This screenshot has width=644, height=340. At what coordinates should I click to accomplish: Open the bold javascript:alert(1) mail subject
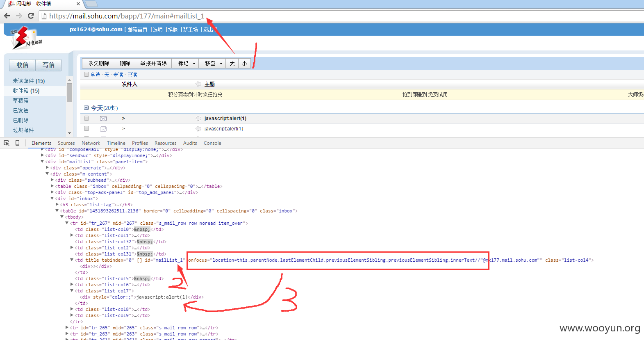(x=225, y=119)
